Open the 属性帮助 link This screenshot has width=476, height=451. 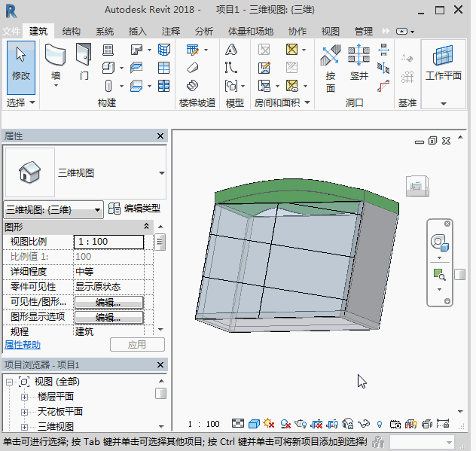23,345
